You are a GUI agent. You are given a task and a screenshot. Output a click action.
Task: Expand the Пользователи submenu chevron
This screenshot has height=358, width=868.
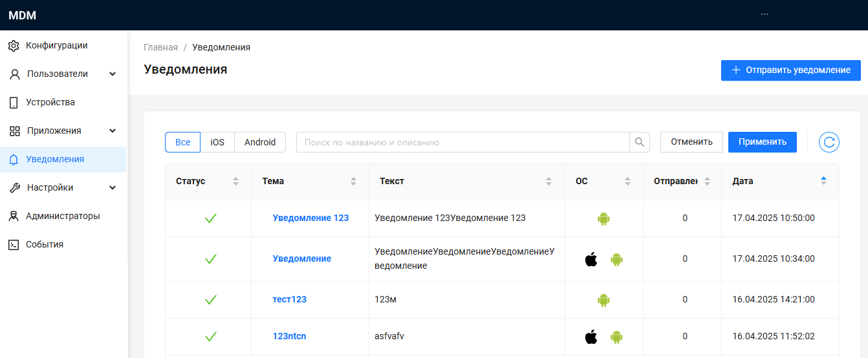click(113, 74)
